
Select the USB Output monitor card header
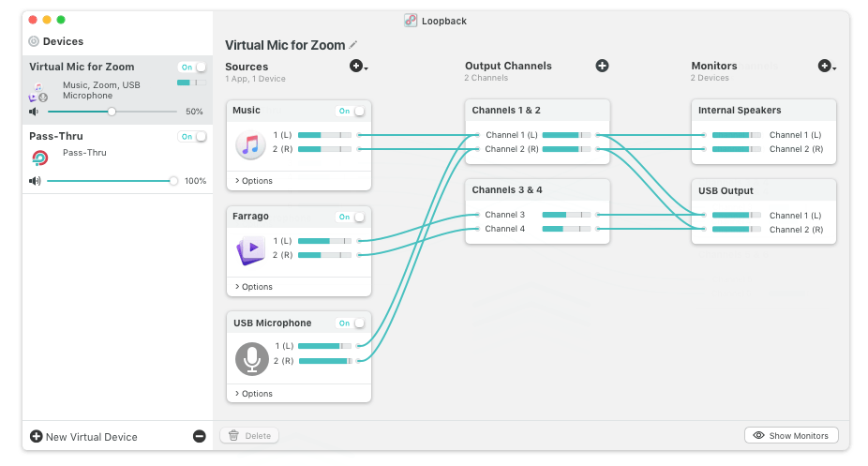pyautogui.click(x=763, y=190)
